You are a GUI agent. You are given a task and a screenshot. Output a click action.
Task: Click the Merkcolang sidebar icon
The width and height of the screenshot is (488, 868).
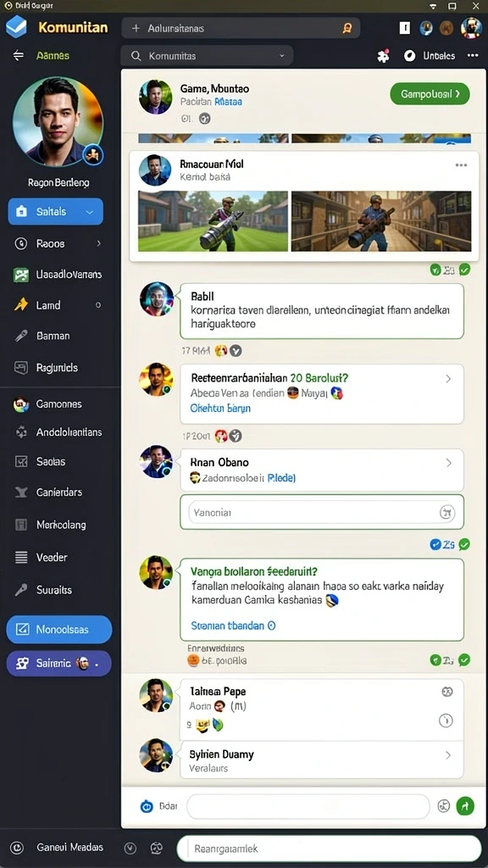click(x=21, y=524)
